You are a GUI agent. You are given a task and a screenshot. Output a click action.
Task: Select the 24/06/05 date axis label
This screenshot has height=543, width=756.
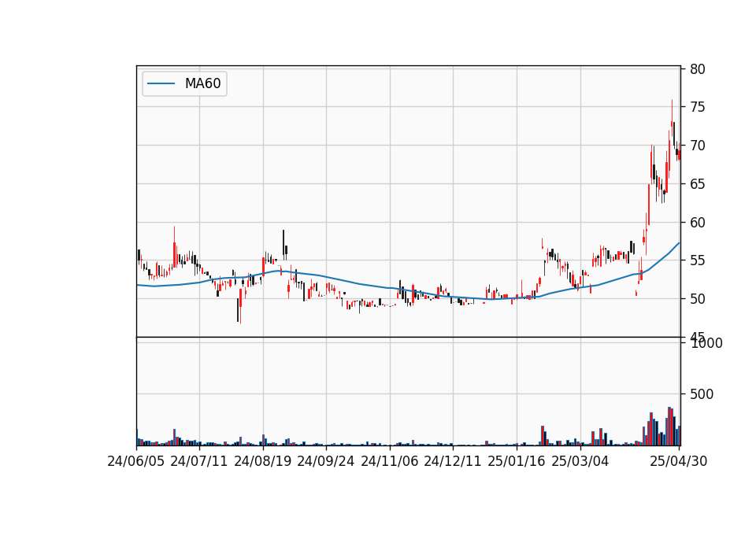pyautogui.click(x=136, y=461)
